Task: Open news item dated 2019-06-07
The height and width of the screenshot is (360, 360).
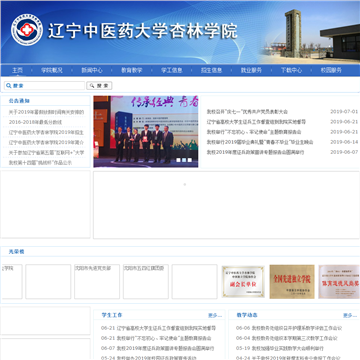Action: [x=255, y=152]
